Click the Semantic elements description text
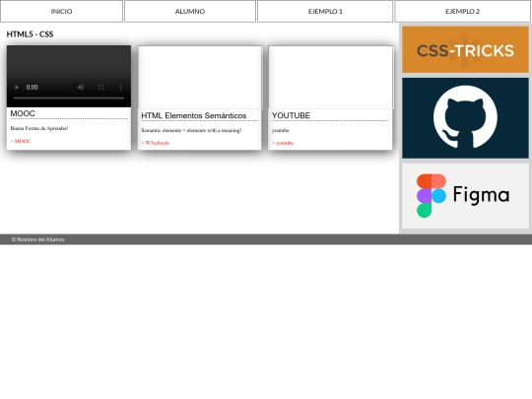The height and width of the screenshot is (399, 532). (x=191, y=130)
